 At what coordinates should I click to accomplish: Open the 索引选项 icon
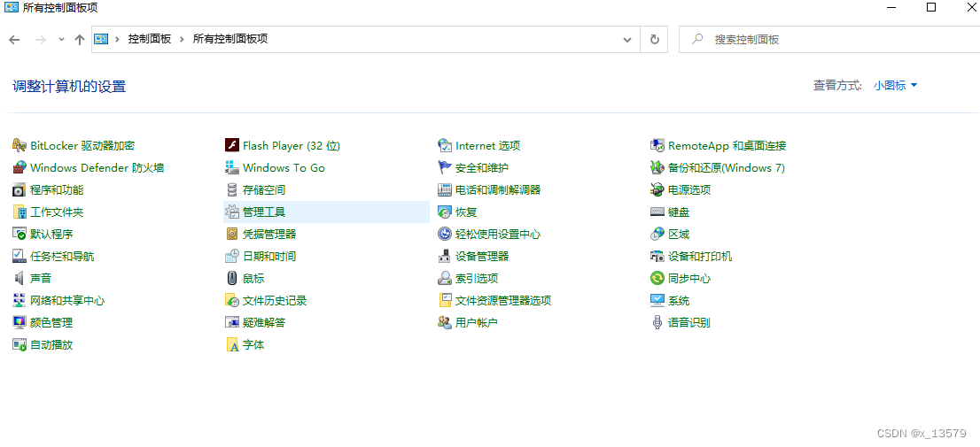coord(445,279)
